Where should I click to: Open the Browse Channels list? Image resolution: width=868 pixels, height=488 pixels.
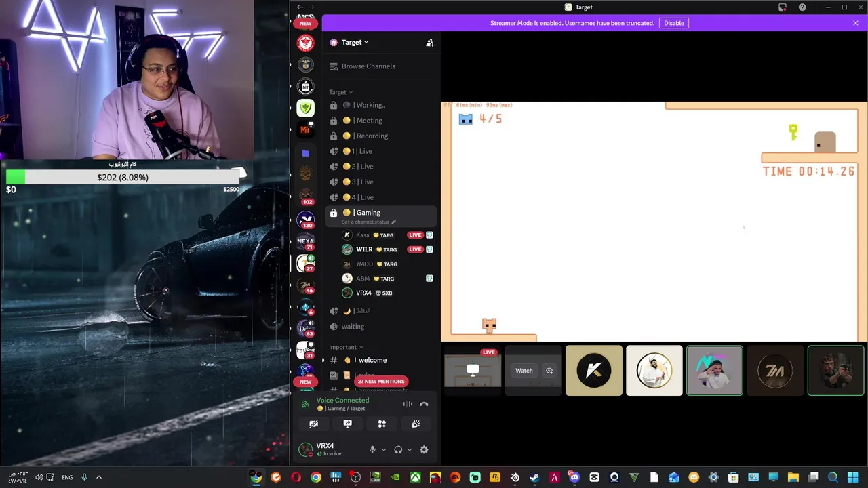pyautogui.click(x=381, y=66)
